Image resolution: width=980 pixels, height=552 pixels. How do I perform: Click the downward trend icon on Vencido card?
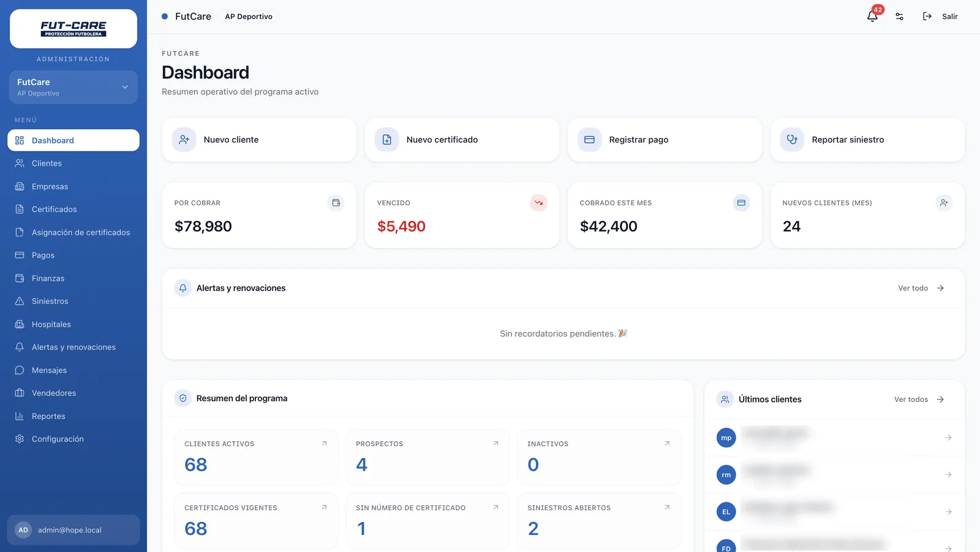(538, 203)
